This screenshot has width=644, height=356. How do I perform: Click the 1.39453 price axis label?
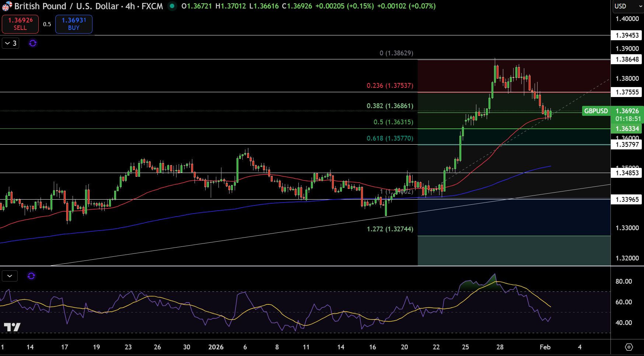[x=627, y=35]
